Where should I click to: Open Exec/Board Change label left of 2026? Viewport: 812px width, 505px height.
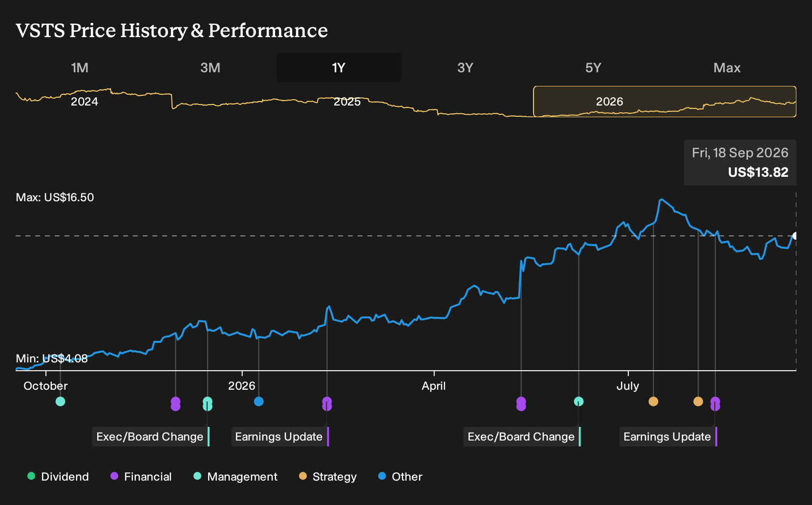tap(151, 437)
